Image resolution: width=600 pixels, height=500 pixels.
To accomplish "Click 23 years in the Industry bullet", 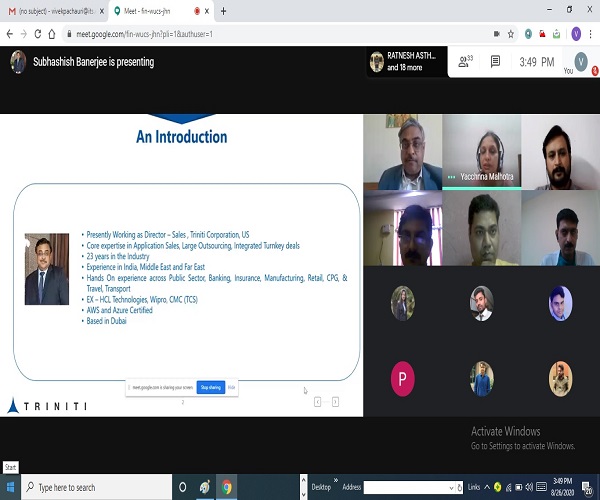I will 118,256.
